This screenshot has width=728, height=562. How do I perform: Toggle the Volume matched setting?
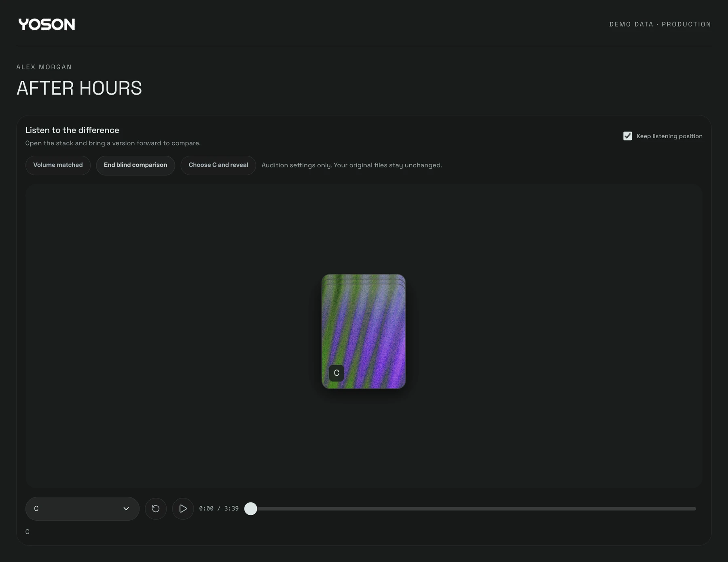(58, 165)
